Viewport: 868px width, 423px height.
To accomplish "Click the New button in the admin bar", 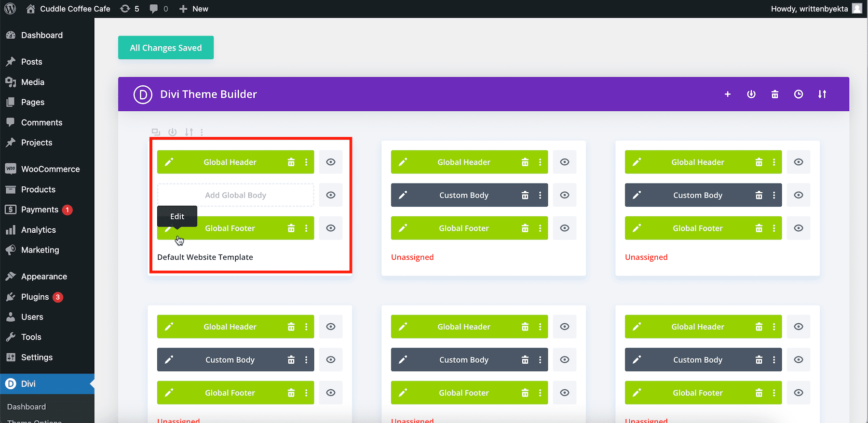I will (194, 9).
